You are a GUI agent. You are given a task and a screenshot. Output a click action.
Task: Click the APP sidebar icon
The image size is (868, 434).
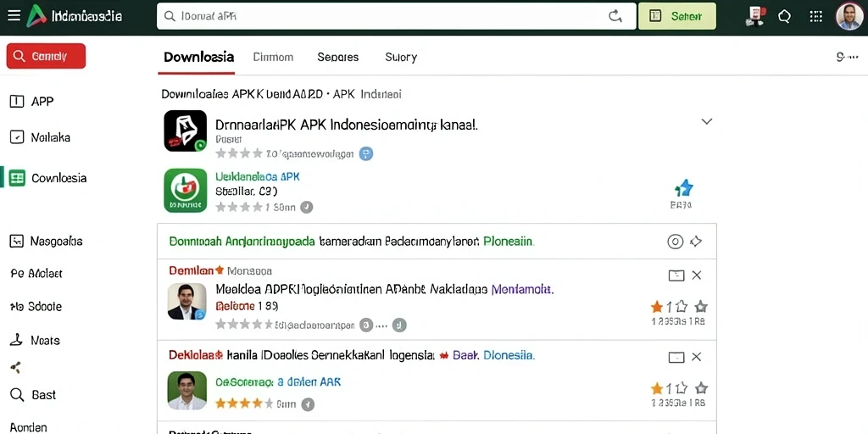click(17, 102)
